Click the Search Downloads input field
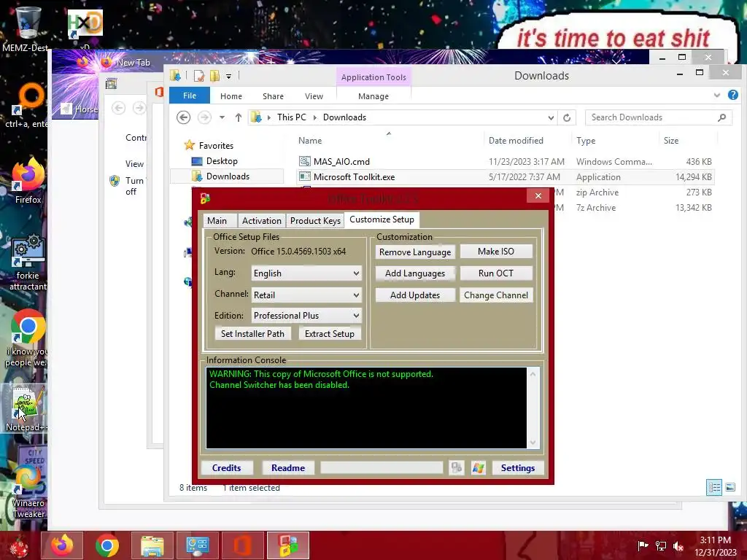 coord(659,117)
